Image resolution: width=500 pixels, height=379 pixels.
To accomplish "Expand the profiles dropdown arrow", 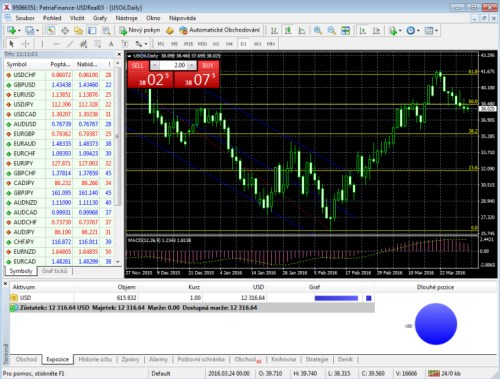I will tap(37, 31).
